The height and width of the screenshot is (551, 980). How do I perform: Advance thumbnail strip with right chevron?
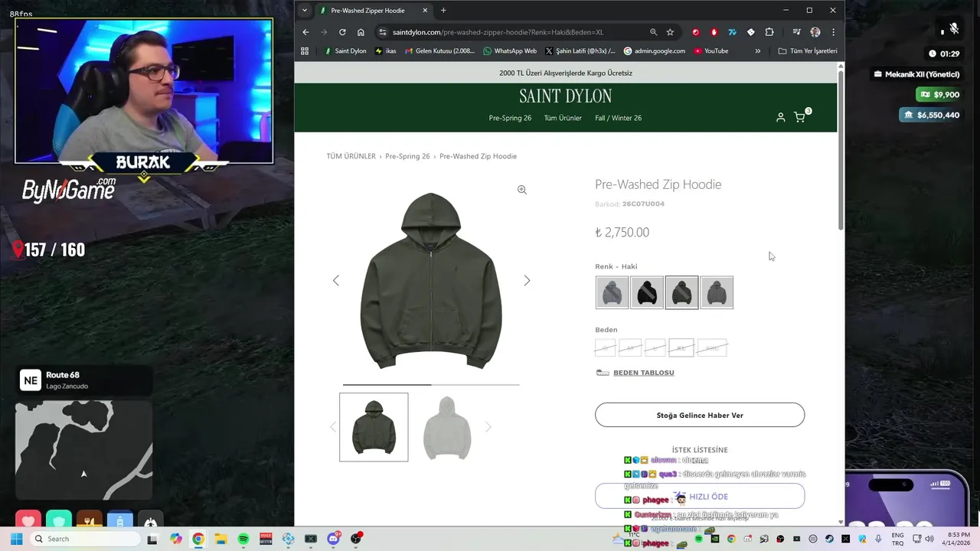coord(488,427)
